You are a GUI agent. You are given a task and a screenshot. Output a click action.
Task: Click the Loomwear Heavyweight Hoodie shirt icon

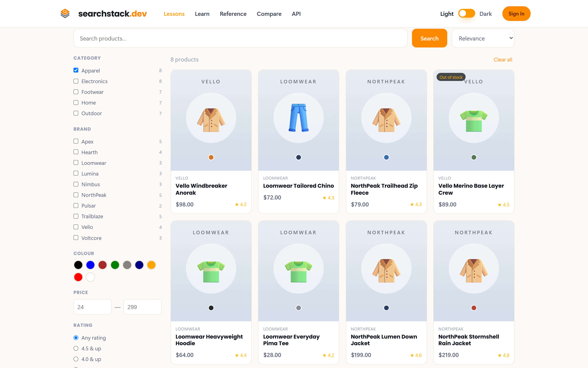click(x=211, y=272)
